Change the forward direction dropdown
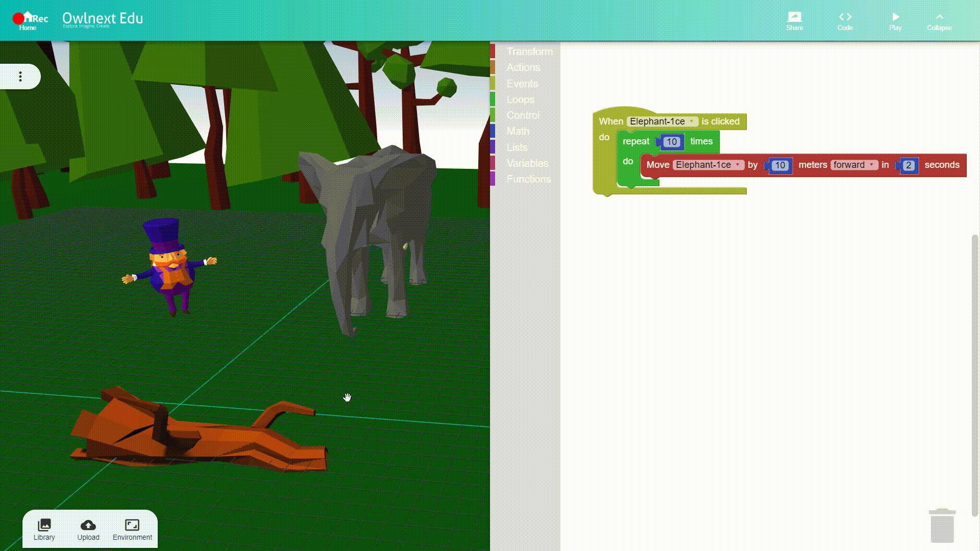This screenshot has width=980, height=551. pyautogui.click(x=854, y=165)
